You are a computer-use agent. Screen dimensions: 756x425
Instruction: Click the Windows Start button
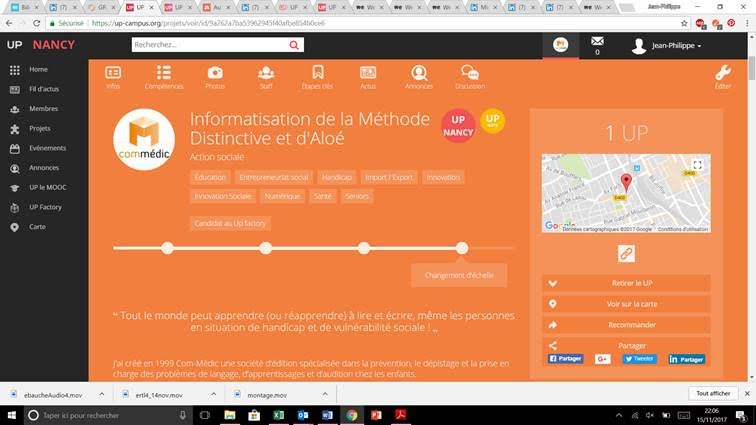(12, 415)
